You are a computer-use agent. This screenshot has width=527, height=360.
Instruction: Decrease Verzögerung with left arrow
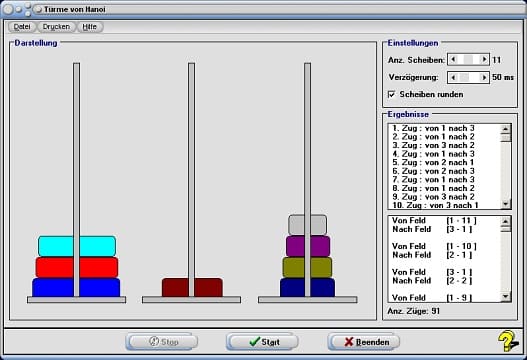point(453,78)
